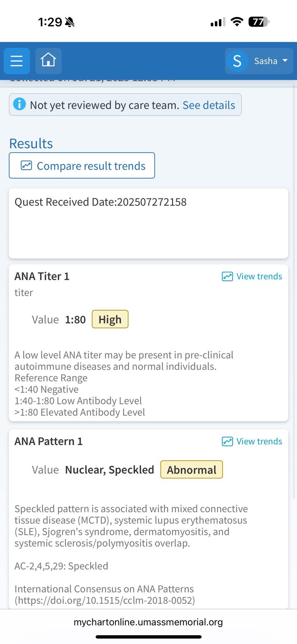
Task: Tap the blue info icon in notice
Action: [20, 104]
